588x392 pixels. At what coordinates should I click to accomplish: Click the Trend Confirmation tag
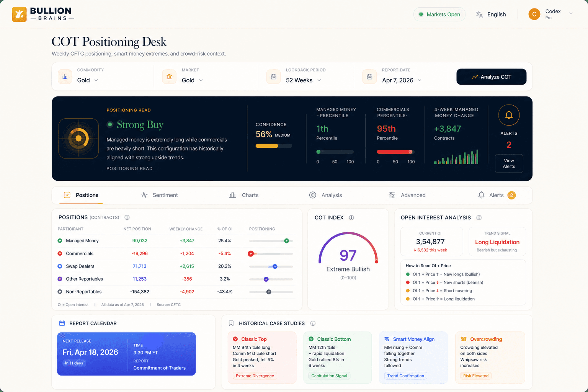(x=406, y=376)
